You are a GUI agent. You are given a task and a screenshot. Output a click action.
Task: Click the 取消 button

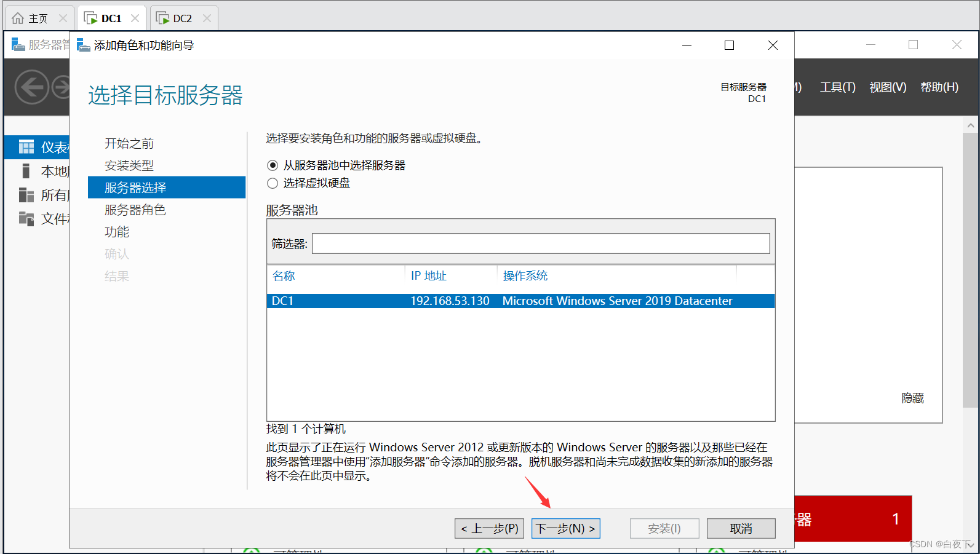tap(741, 529)
